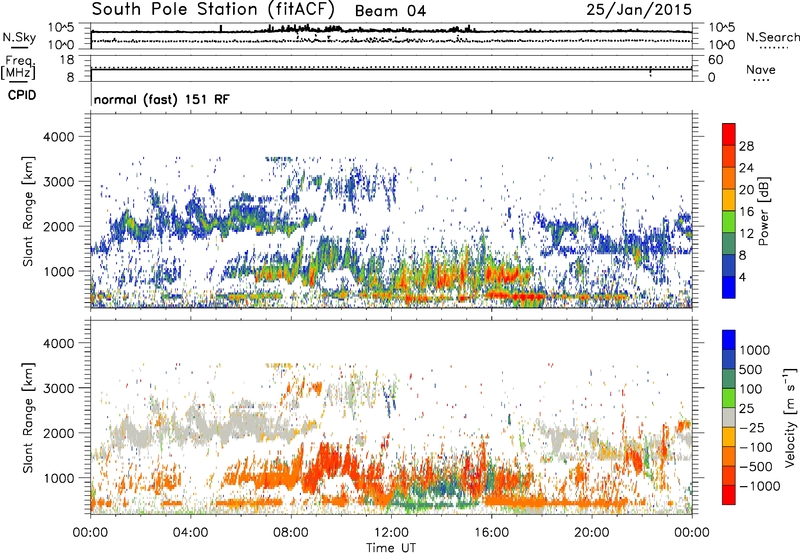The width and height of the screenshot is (800, 554).
Task: Click the '18' frequency axis tick
Action: (x=67, y=60)
